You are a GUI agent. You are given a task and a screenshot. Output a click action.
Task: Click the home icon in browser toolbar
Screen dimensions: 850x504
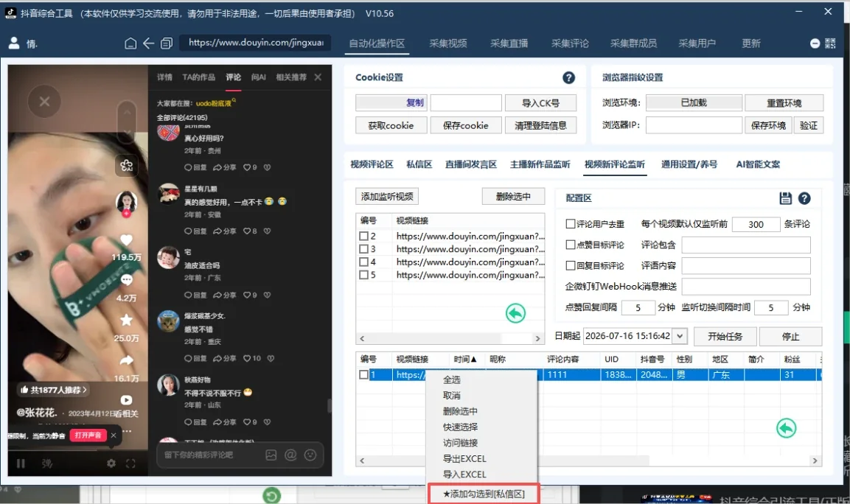[x=130, y=43]
